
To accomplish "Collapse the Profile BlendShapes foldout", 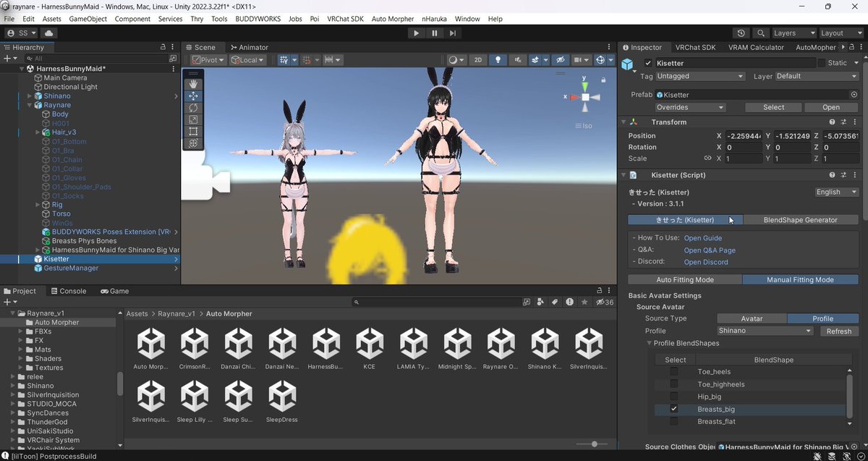I will [650, 343].
